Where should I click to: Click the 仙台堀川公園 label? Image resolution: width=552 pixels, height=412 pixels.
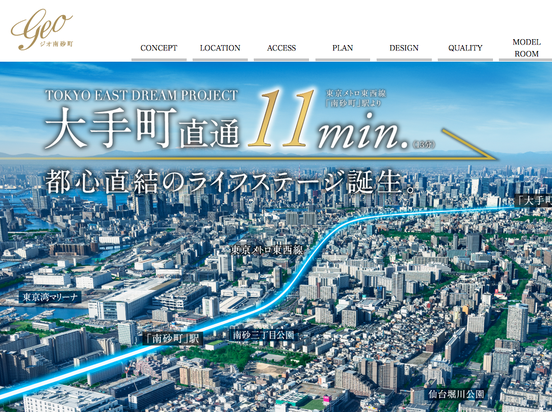456,394
